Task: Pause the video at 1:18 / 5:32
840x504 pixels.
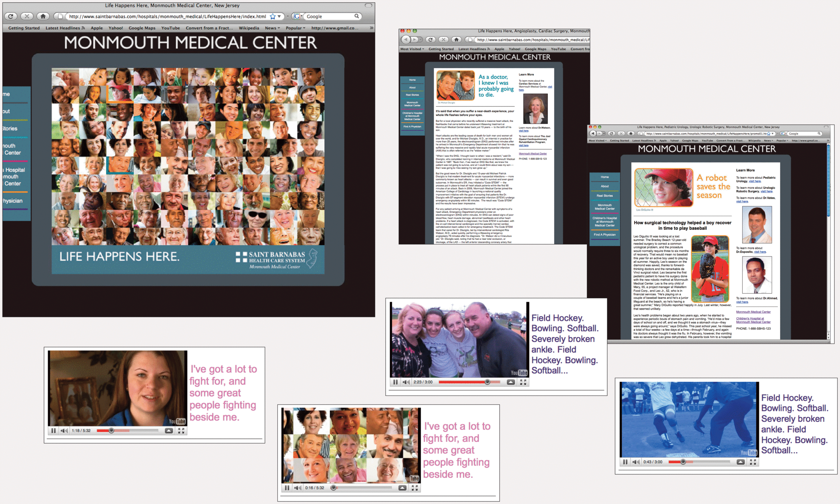Action: [x=53, y=431]
